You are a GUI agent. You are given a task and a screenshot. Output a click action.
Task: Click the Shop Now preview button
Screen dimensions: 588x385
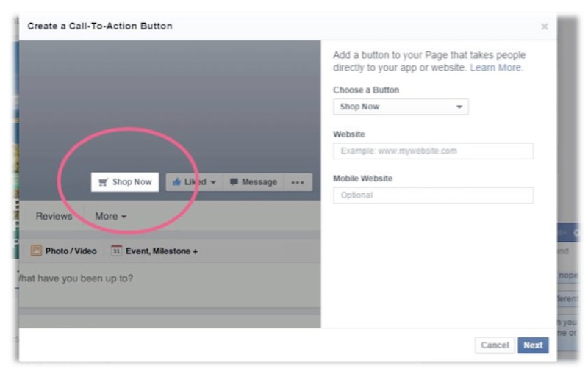(125, 182)
